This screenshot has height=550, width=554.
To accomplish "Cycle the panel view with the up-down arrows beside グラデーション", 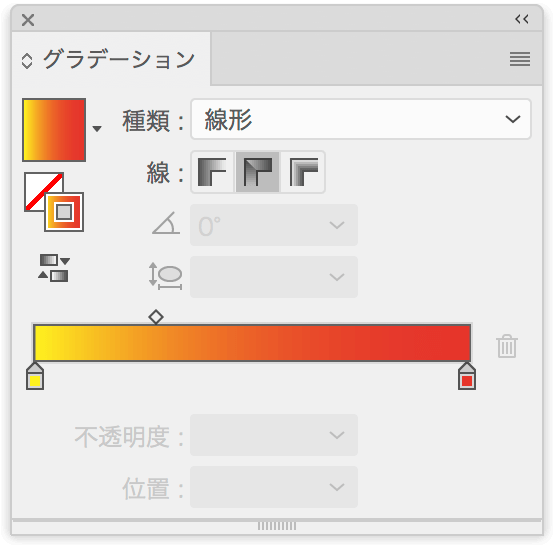I will [x=27, y=61].
